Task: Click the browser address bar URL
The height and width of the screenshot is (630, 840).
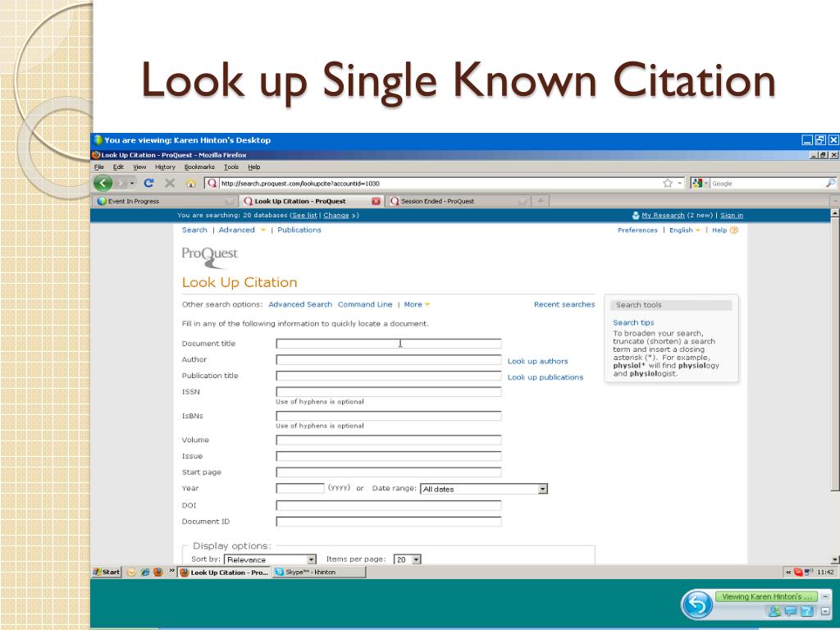Action: pos(300,183)
